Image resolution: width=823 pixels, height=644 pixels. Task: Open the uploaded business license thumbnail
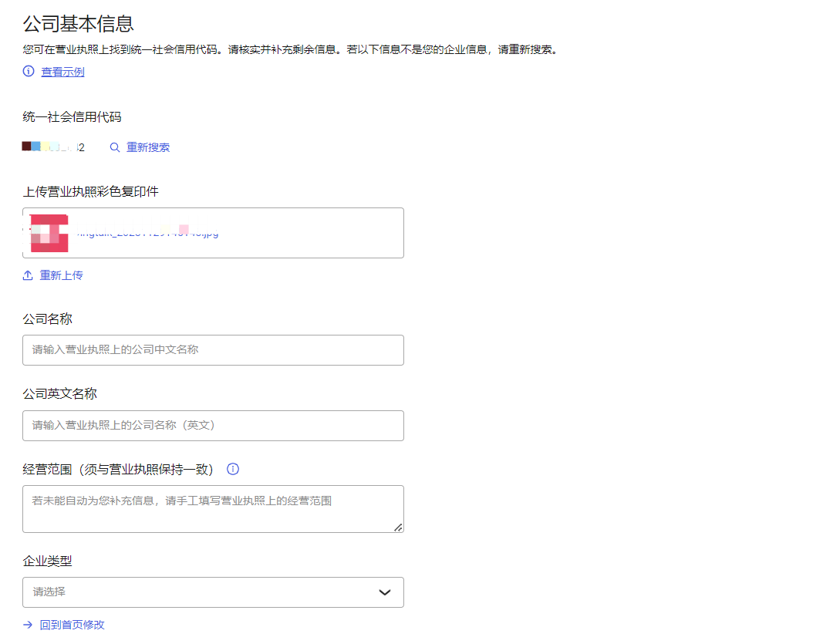[x=49, y=233]
